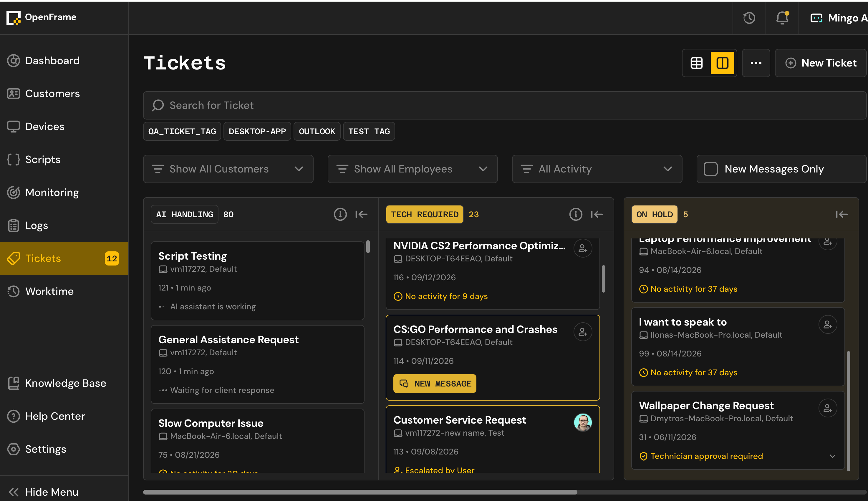The width and height of the screenshot is (868, 501).
Task: Collapse sidebar with Hide Menu
Action: click(x=64, y=492)
